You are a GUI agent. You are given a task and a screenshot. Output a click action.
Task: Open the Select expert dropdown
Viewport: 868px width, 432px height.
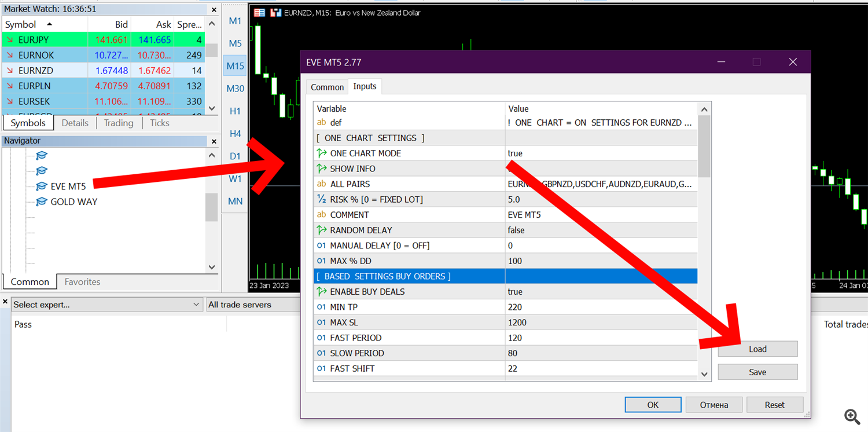point(106,305)
